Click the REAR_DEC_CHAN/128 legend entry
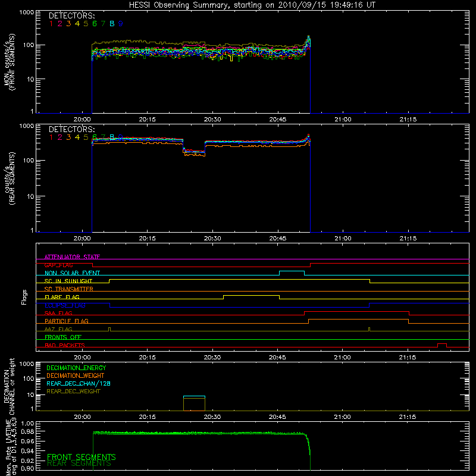The image size is (476, 476). [79, 383]
